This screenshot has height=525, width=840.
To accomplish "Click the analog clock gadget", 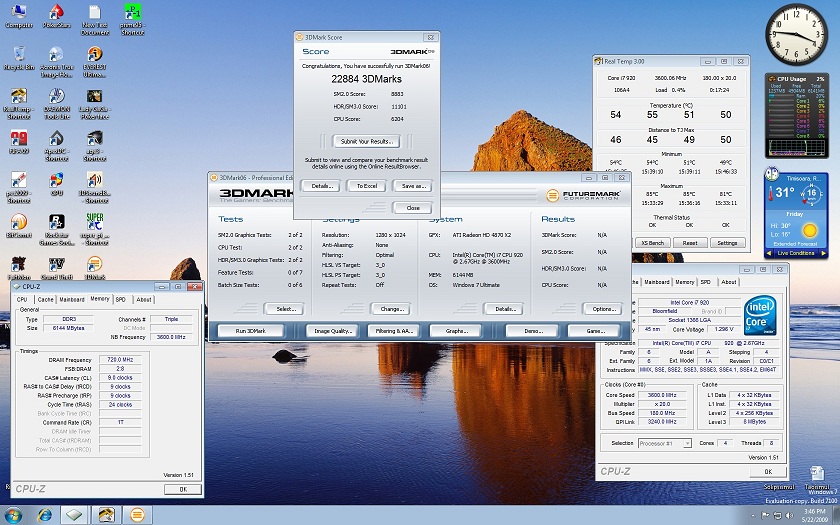I will click(x=796, y=34).
